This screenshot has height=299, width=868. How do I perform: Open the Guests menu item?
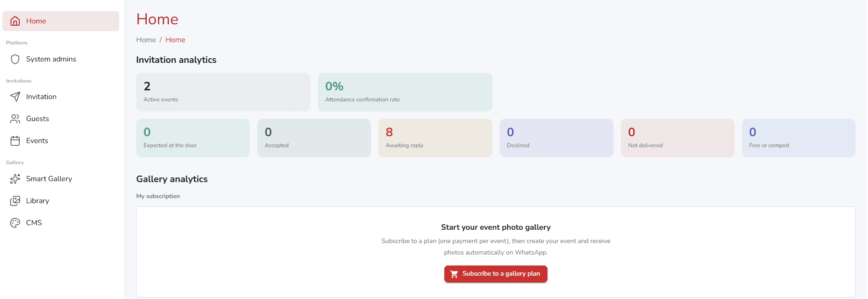(x=61, y=119)
